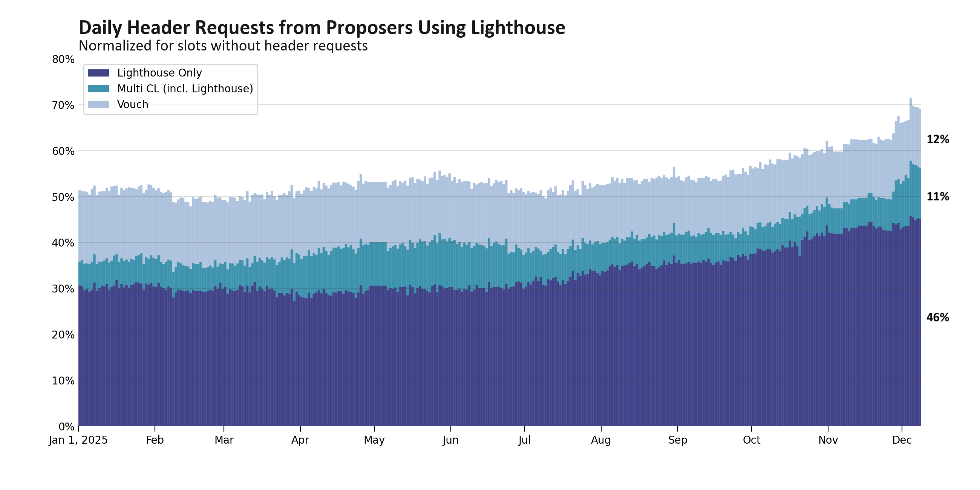Click the 80% y-axis label
The height and width of the screenshot is (490, 980).
point(63,59)
